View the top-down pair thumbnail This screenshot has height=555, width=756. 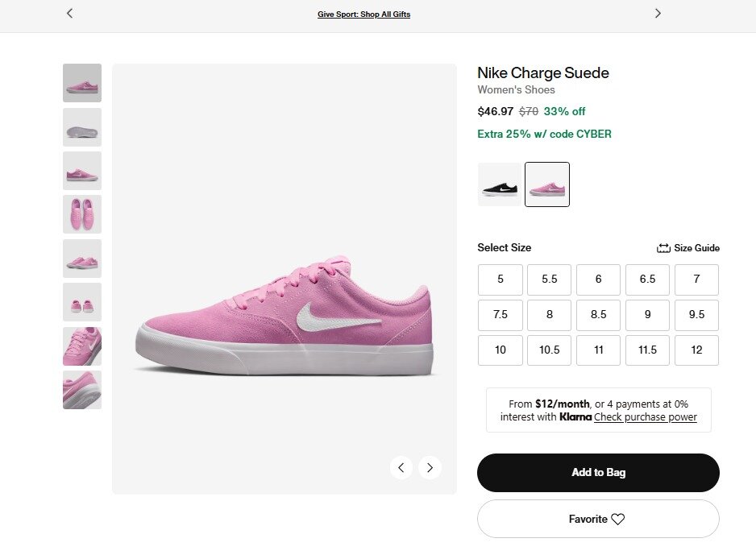[x=82, y=214]
